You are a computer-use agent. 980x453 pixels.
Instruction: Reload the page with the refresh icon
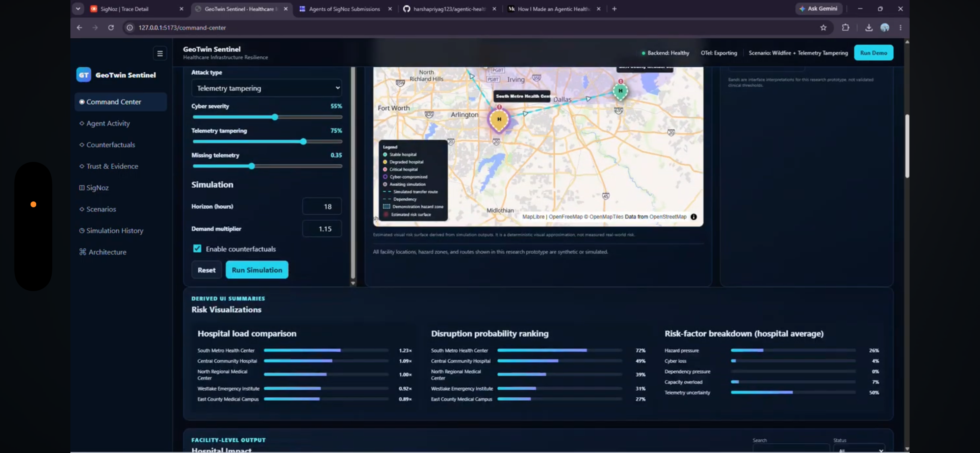coord(111,27)
